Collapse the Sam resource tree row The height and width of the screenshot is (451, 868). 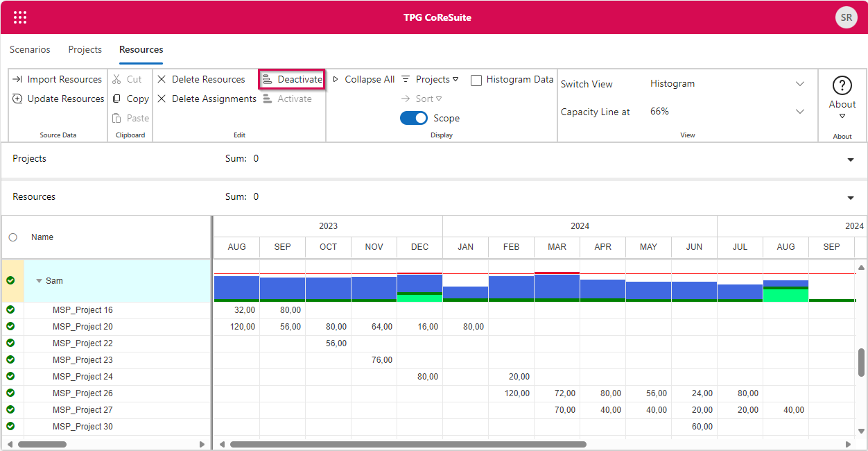click(40, 281)
